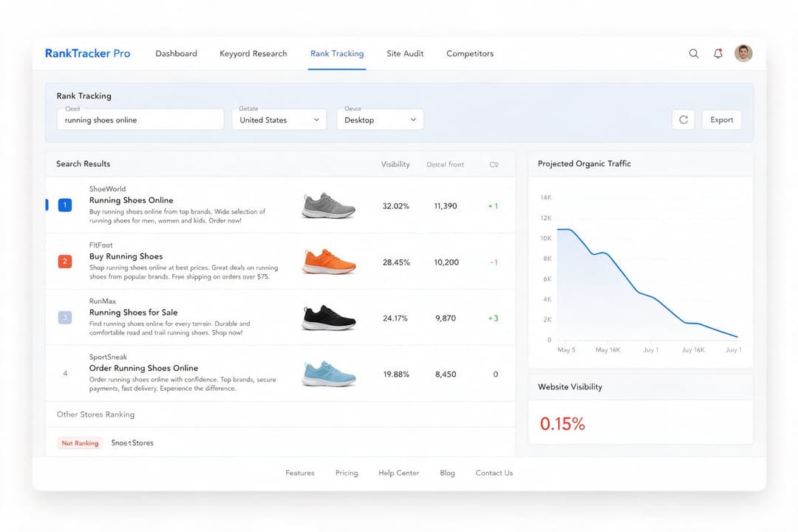Click the RankTracker Pro logo
798x532 pixels.
tap(87, 53)
